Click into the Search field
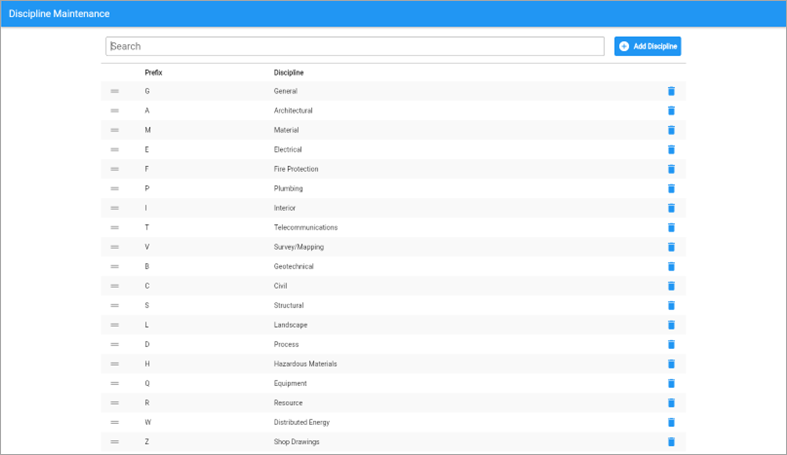The image size is (787, 455). pyautogui.click(x=355, y=46)
